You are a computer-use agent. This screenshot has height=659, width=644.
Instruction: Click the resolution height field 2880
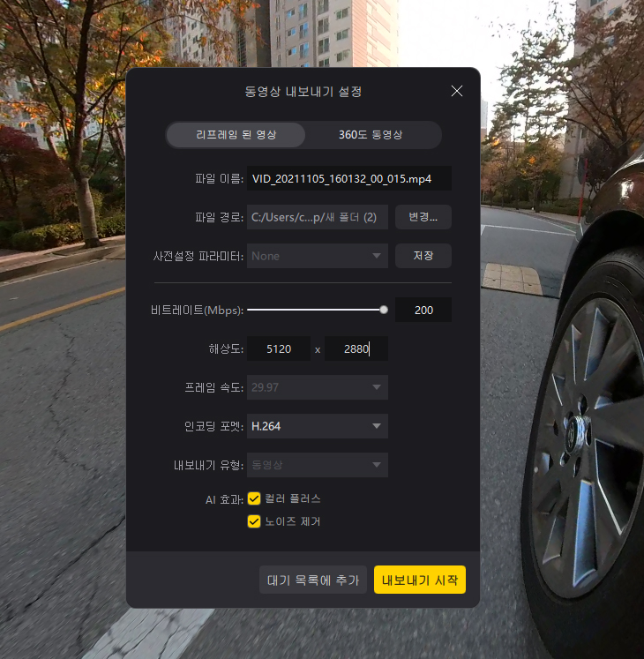coord(356,348)
